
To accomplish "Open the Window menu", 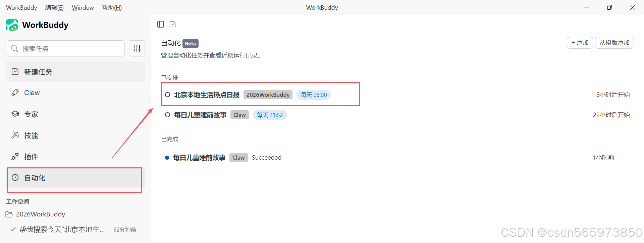I will click(x=83, y=7).
